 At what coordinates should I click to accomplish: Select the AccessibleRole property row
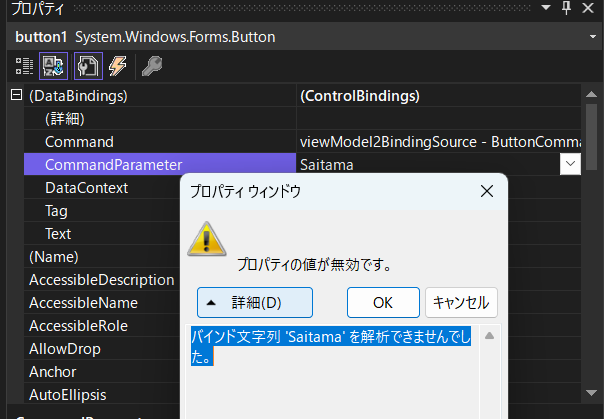pos(102,326)
